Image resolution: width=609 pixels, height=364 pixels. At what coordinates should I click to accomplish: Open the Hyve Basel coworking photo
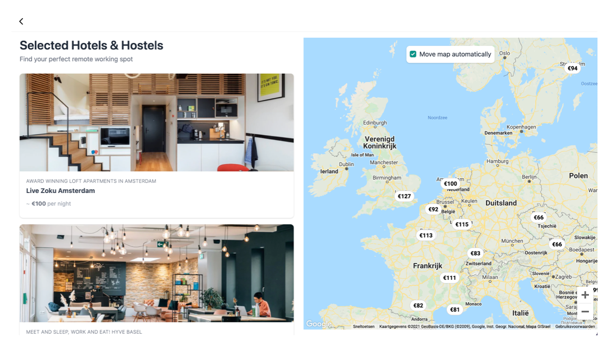(x=157, y=273)
